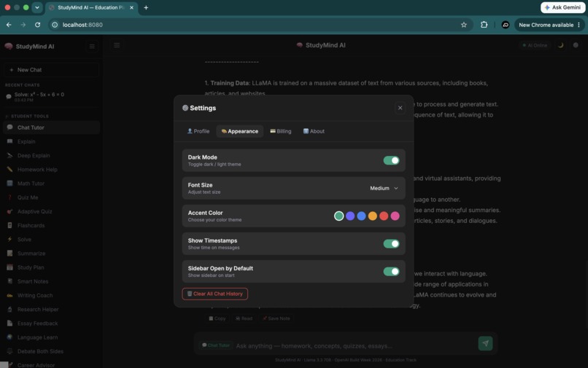
Task: Click the profile avatar circle in header
Action: pos(576,45)
